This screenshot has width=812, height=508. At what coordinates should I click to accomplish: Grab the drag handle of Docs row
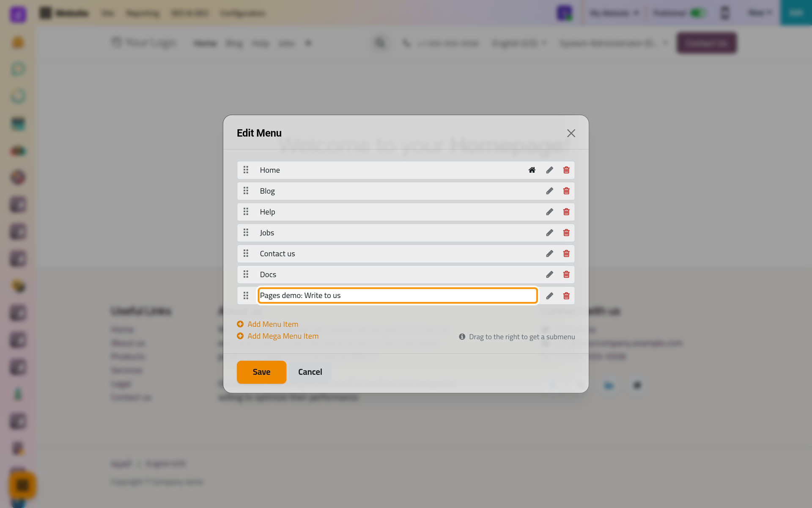click(x=246, y=274)
